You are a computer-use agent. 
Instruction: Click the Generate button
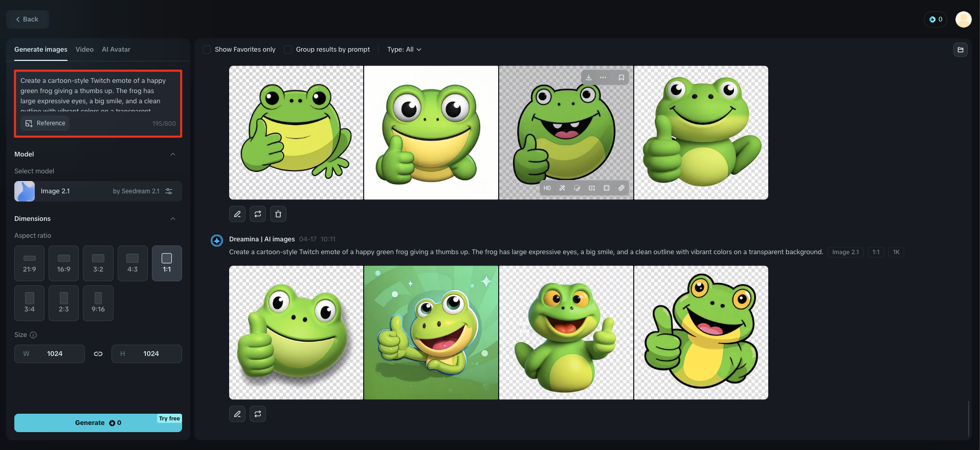point(98,423)
